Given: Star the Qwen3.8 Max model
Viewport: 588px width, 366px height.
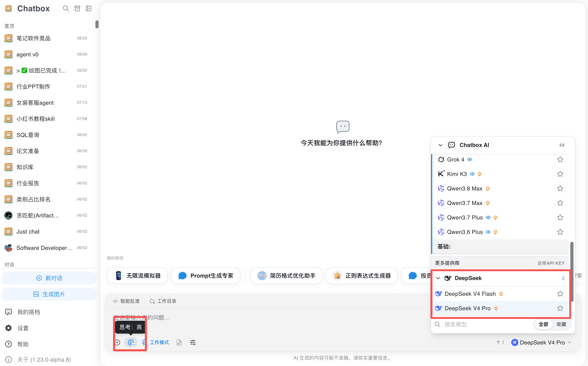Looking at the screenshot, I should click(560, 188).
